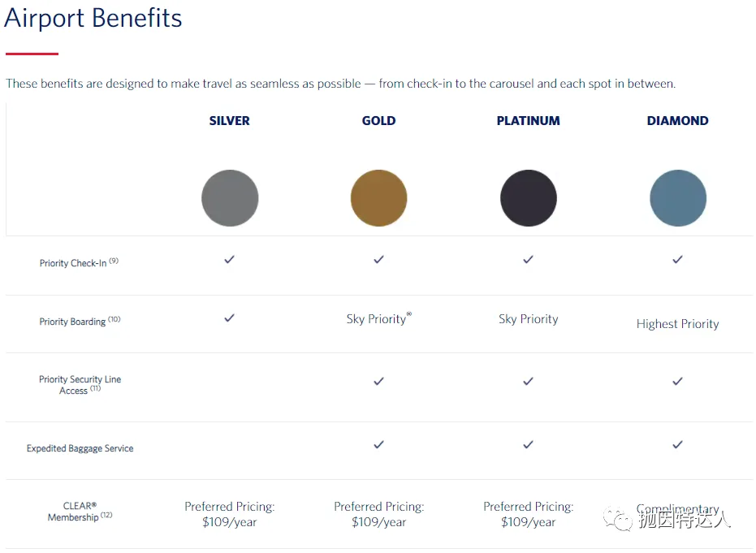
Task: Click Gold Priority Security Line checkmark
Action: click(x=379, y=382)
